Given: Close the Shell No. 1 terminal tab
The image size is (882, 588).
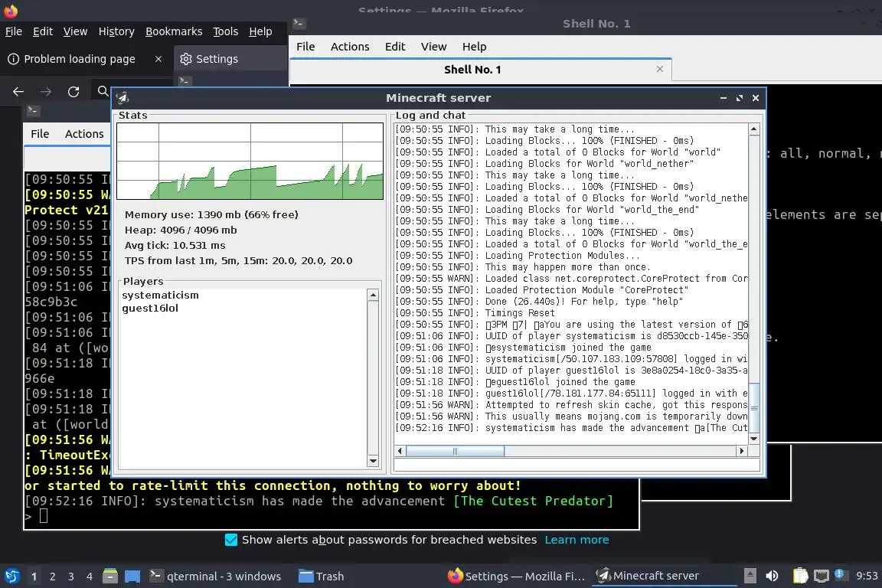Looking at the screenshot, I should point(660,69).
